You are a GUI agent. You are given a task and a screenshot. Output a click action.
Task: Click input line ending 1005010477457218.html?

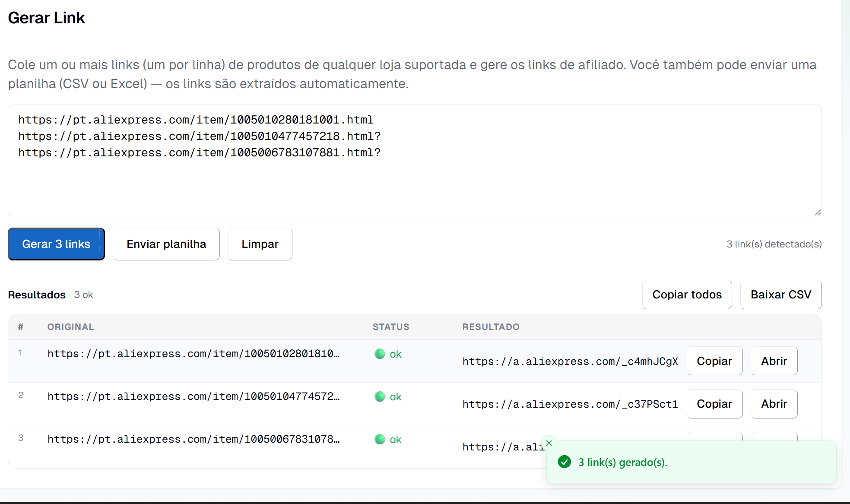coord(200,136)
